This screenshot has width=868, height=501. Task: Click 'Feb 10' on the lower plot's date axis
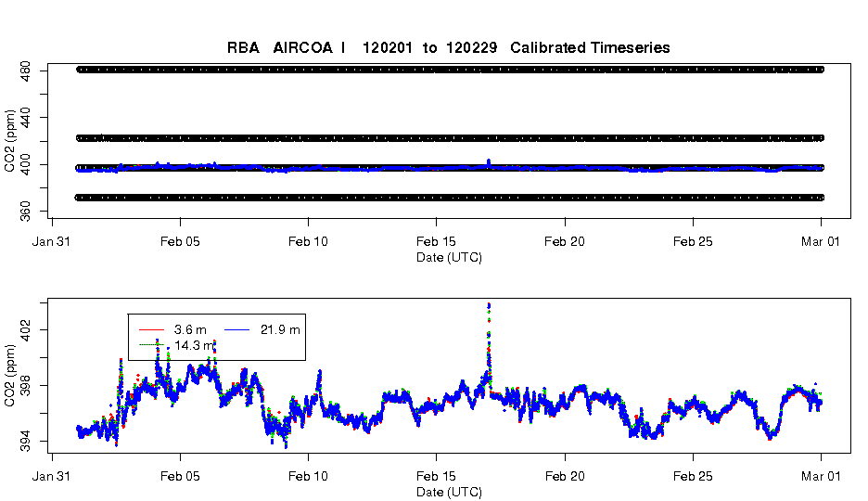(x=308, y=477)
